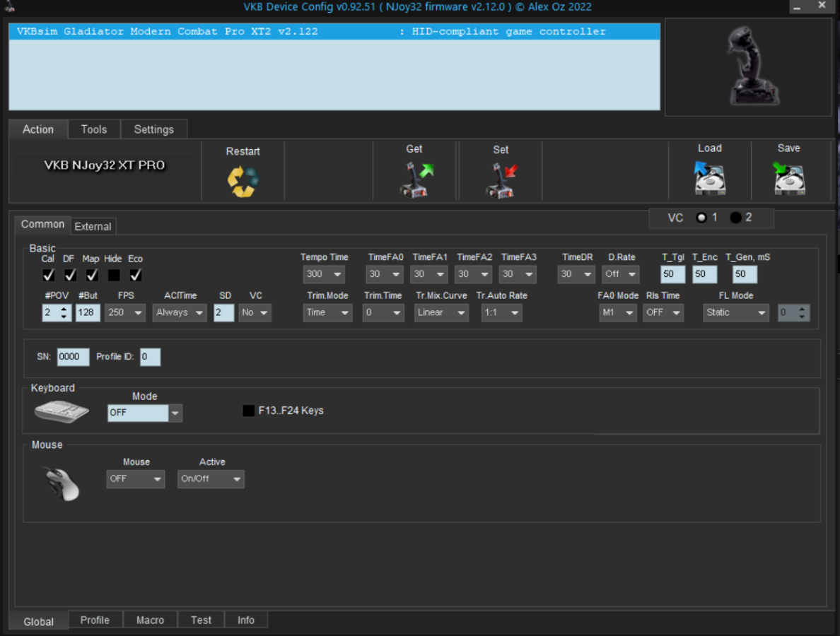Open the TimeFA2 dropdown
Screen dimensions: 840x636
click(x=473, y=274)
